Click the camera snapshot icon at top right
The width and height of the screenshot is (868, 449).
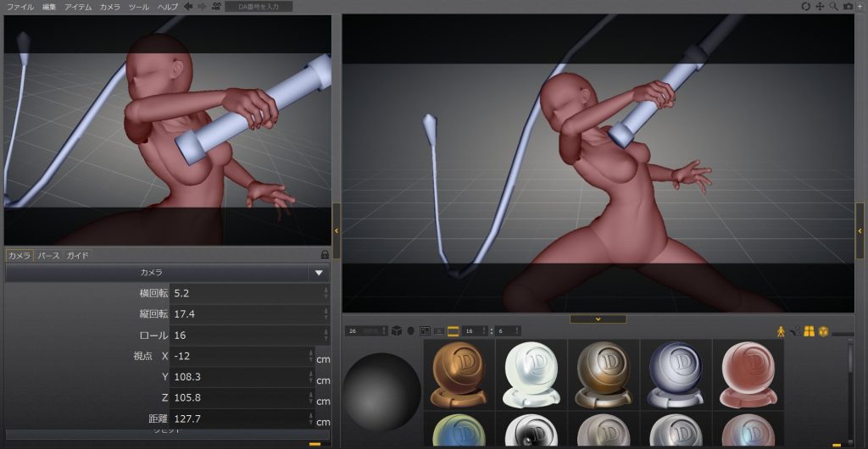pos(848,7)
